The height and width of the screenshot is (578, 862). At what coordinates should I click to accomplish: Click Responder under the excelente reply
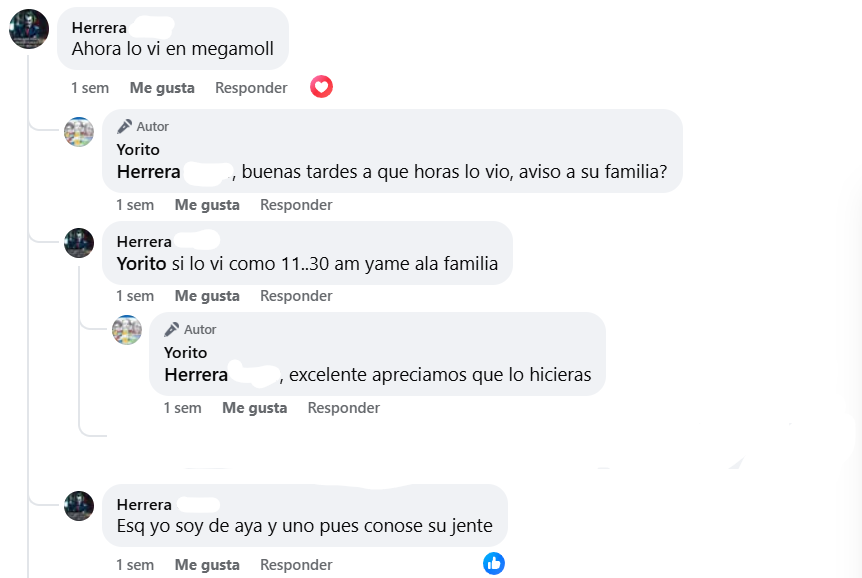[x=343, y=407]
